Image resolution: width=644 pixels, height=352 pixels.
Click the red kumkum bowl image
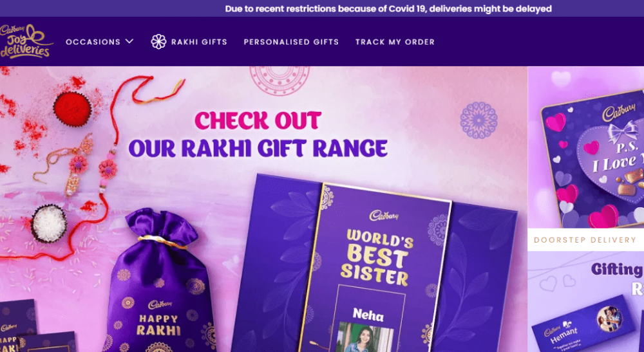pyautogui.click(x=72, y=109)
